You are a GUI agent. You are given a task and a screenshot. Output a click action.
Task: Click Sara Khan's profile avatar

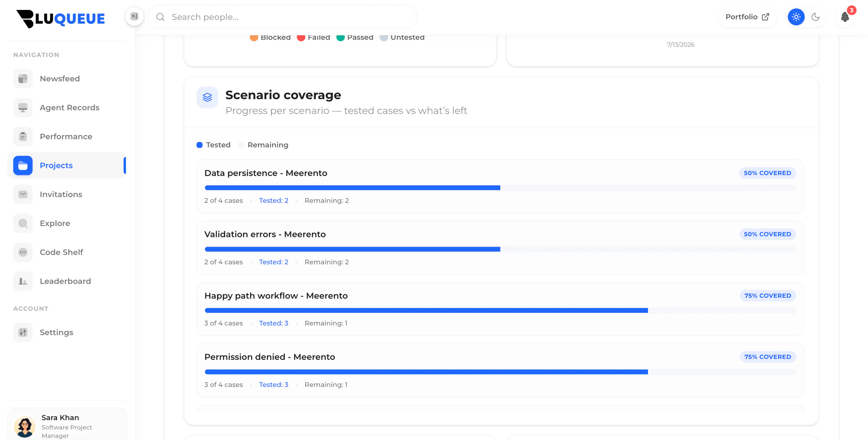click(x=25, y=426)
